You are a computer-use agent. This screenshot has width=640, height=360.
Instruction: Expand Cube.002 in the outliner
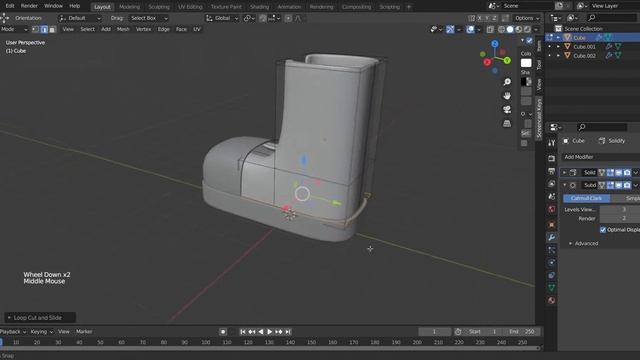point(558,56)
